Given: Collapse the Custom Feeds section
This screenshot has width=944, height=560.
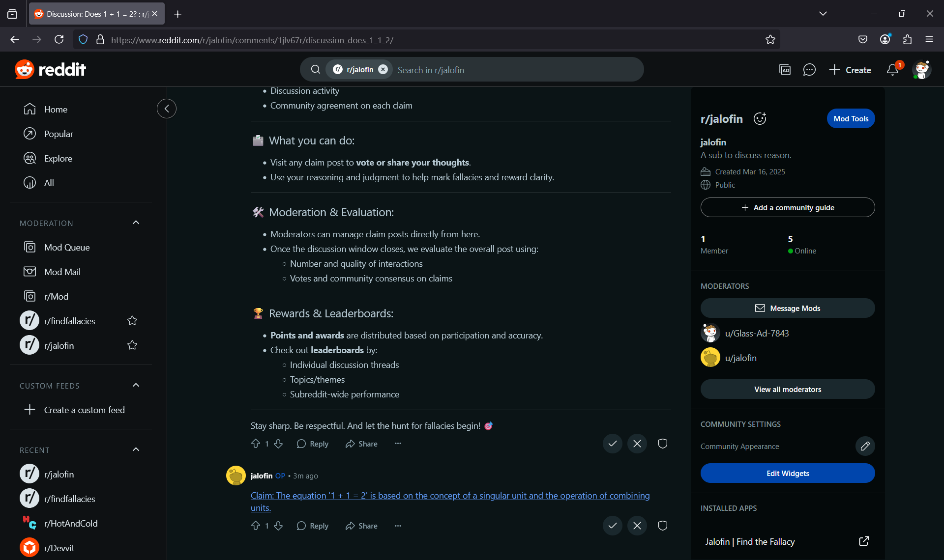Looking at the screenshot, I should click(136, 386).
